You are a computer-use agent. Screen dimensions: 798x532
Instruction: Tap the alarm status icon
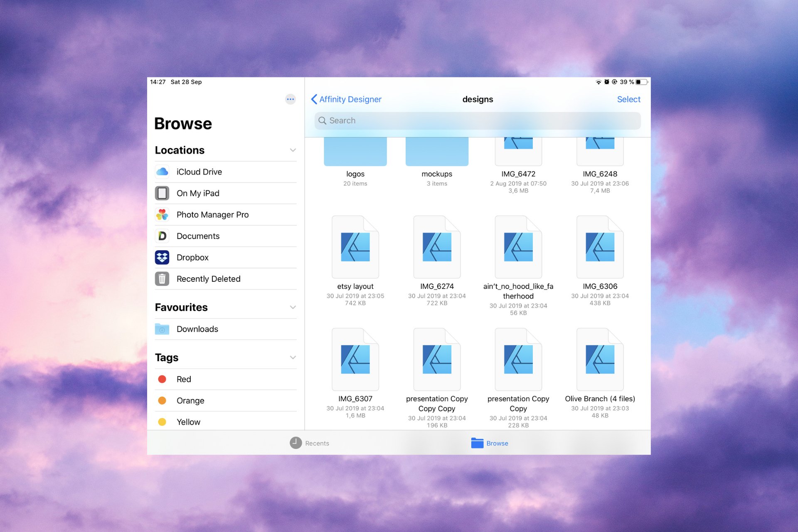click(x=606, y=82)
